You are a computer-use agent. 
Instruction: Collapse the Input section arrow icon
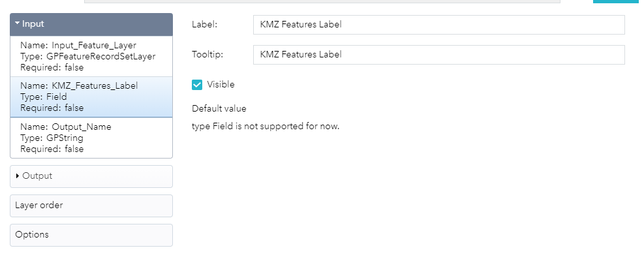pos(18,24)
